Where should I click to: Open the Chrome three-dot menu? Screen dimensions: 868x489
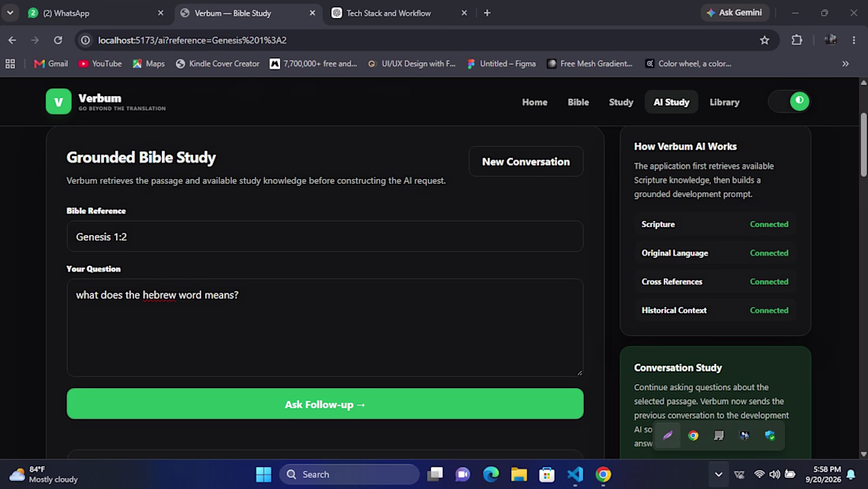[854, 39]
